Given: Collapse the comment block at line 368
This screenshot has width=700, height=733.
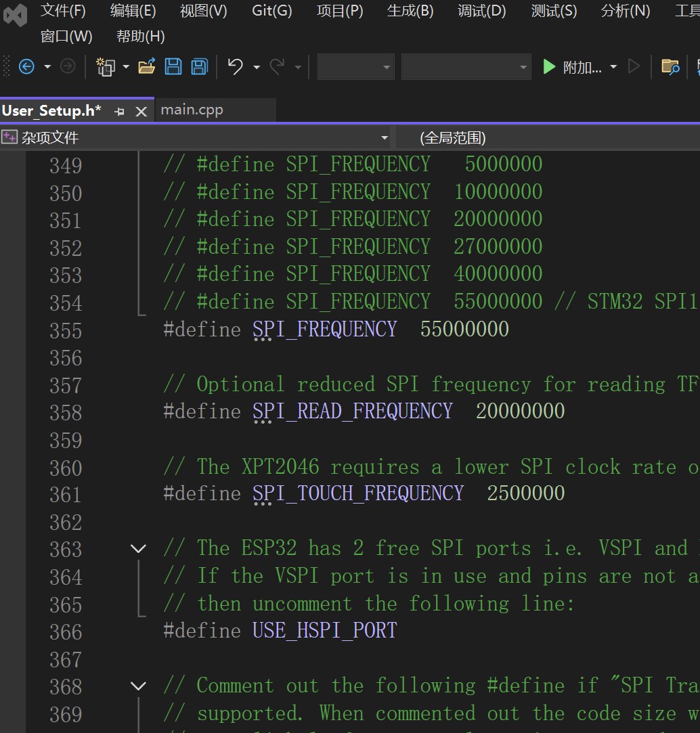Looking at the screenshot, I should [x=138, y=686].
